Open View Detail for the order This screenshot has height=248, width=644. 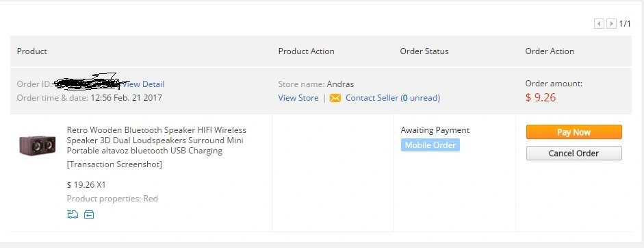[x=144, y=84]
